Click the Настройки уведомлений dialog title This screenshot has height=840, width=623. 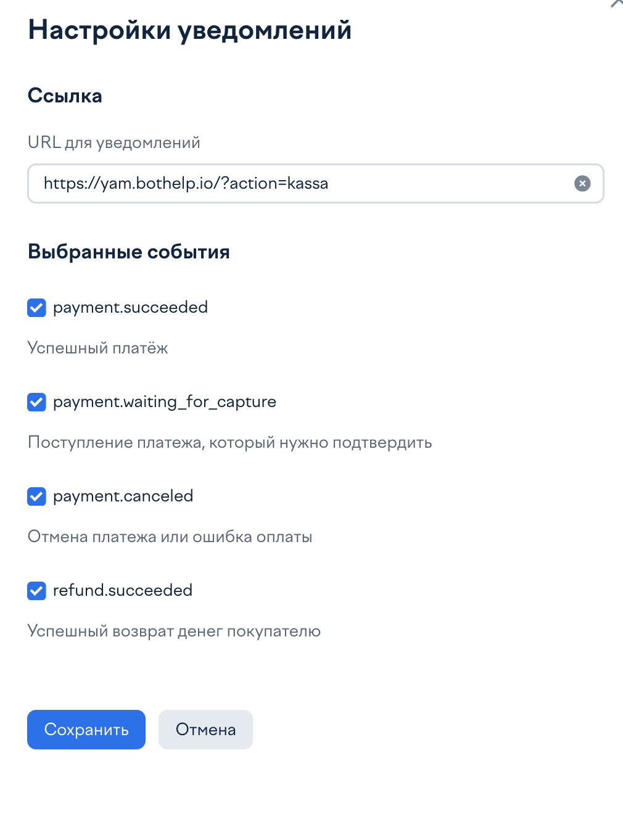[190, 30]
